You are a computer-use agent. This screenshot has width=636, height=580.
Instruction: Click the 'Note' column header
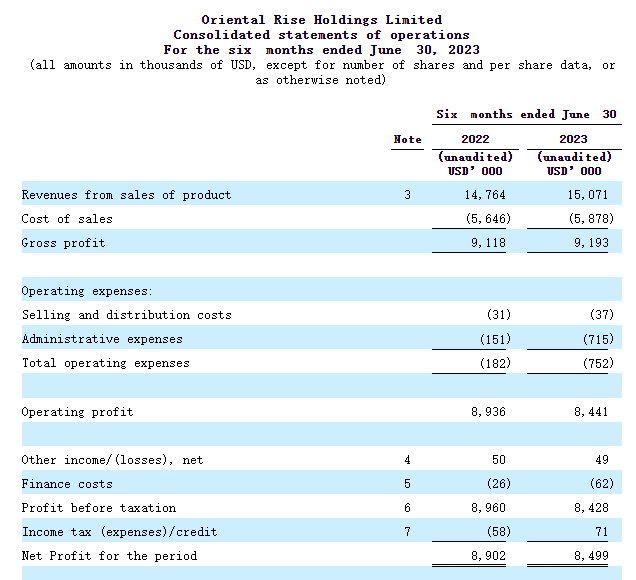click(x=407, y=140)
